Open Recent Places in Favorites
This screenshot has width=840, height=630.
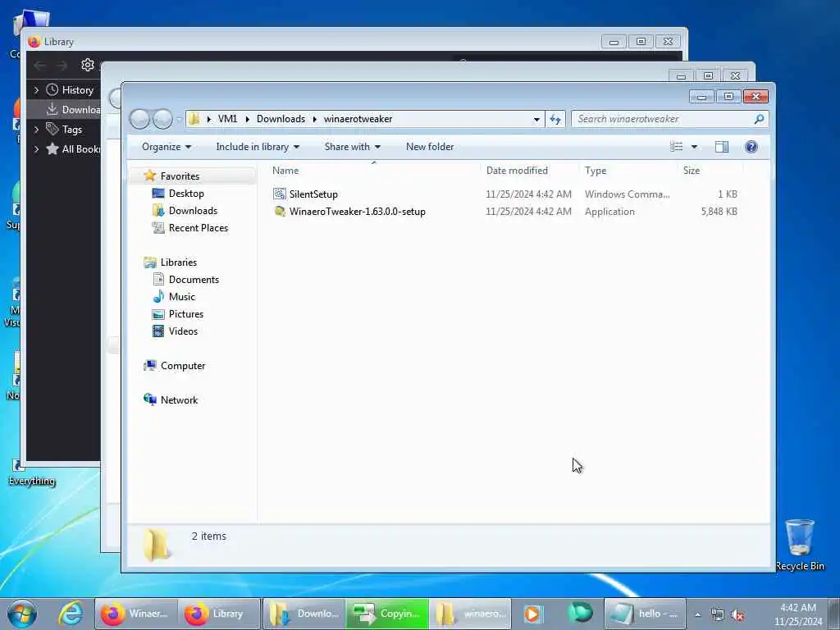199,228
